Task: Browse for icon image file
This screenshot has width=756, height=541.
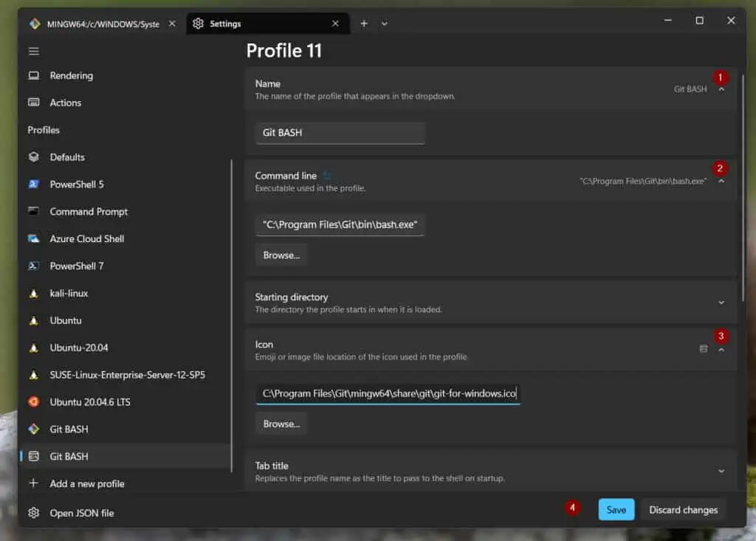Action: click(281, 424)
